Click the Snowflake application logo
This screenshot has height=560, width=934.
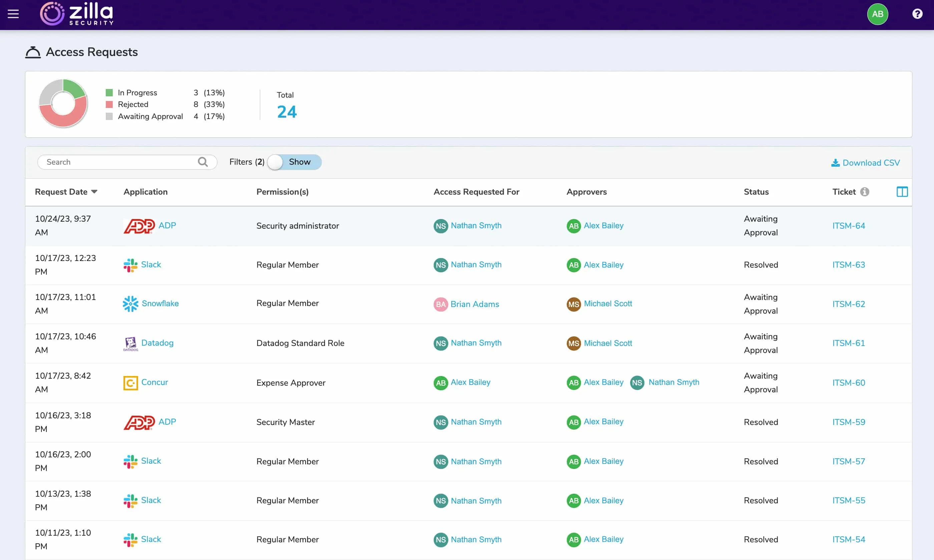130,304
